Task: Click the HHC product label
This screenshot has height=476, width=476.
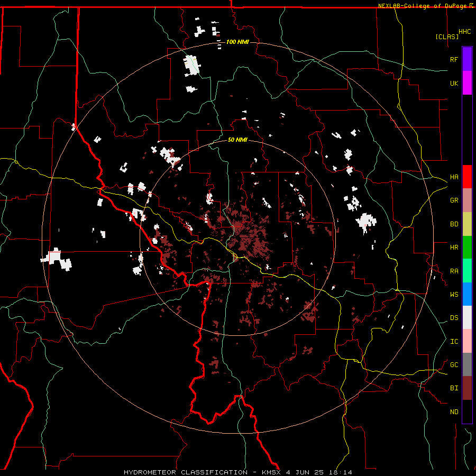Action: (464, 32)
